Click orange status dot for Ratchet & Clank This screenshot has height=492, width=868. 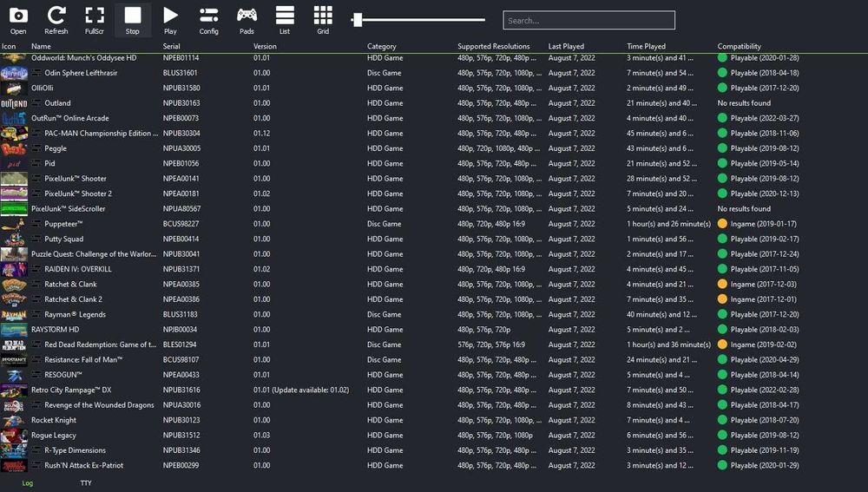click(x=722, y=284)
